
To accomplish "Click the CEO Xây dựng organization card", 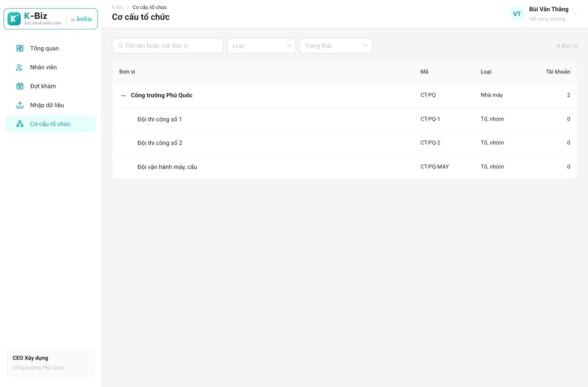I will [51, 363].
